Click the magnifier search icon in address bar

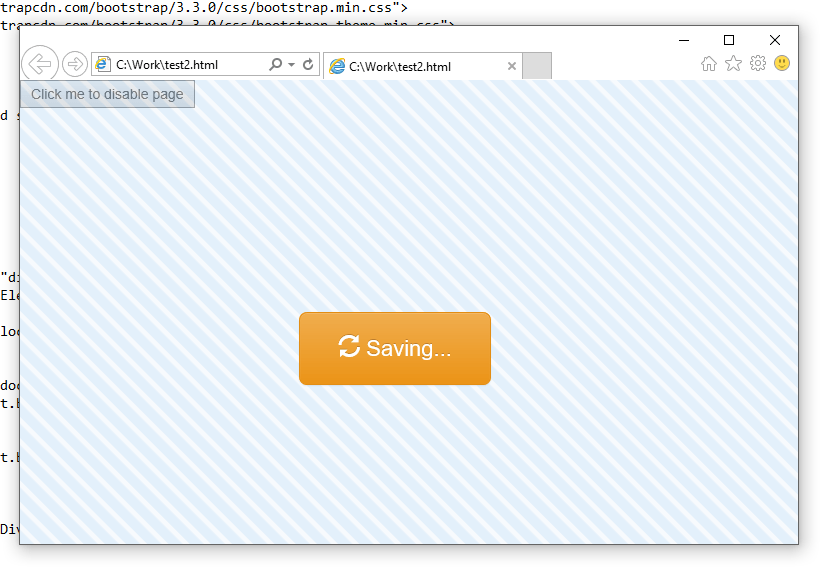click(x=276, y=65)
